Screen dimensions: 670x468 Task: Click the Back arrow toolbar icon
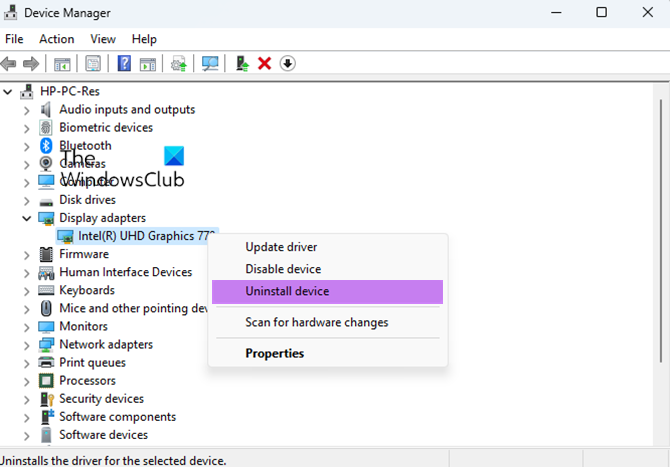point(9,64)
